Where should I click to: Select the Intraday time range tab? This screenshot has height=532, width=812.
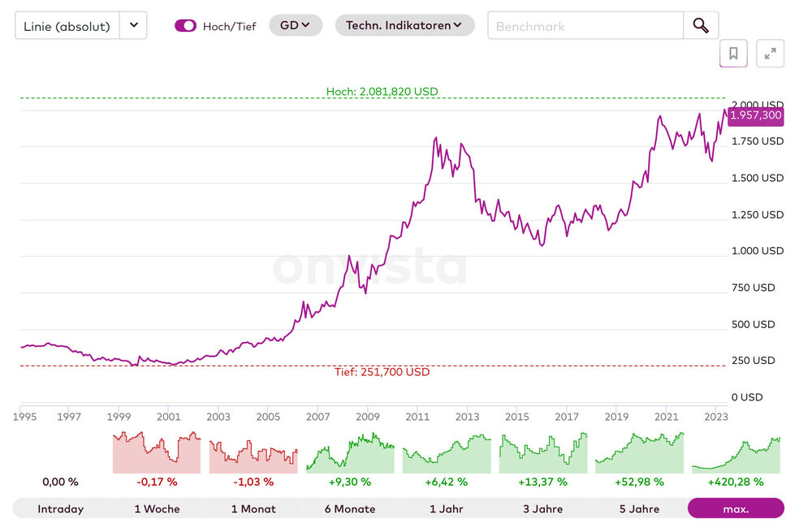60,508
